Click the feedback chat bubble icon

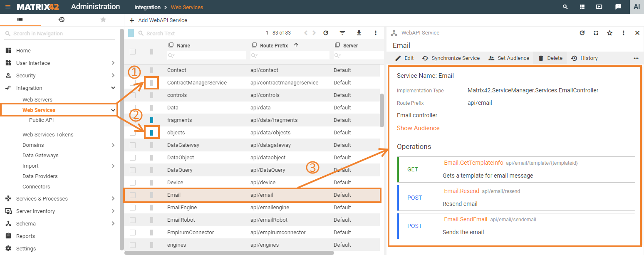click(x=618, y=7)
